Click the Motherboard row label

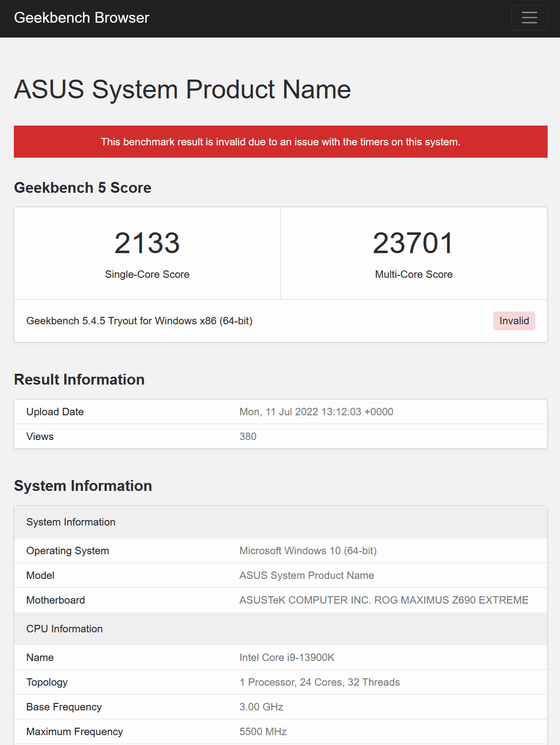click(56, 600)
